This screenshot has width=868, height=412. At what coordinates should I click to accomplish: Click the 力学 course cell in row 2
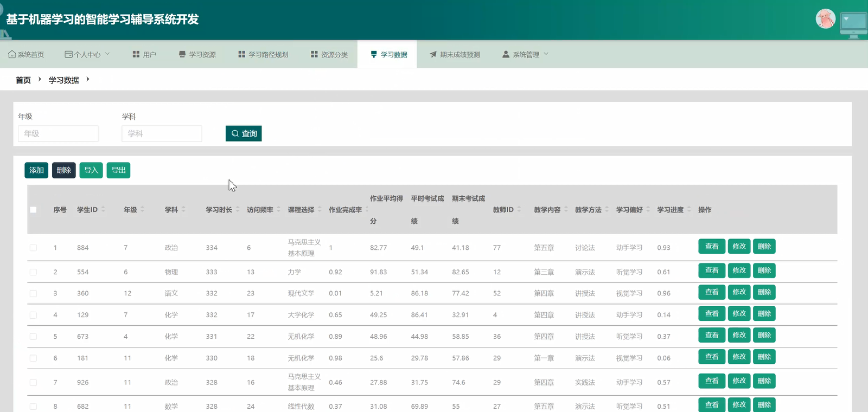(295, 272)
